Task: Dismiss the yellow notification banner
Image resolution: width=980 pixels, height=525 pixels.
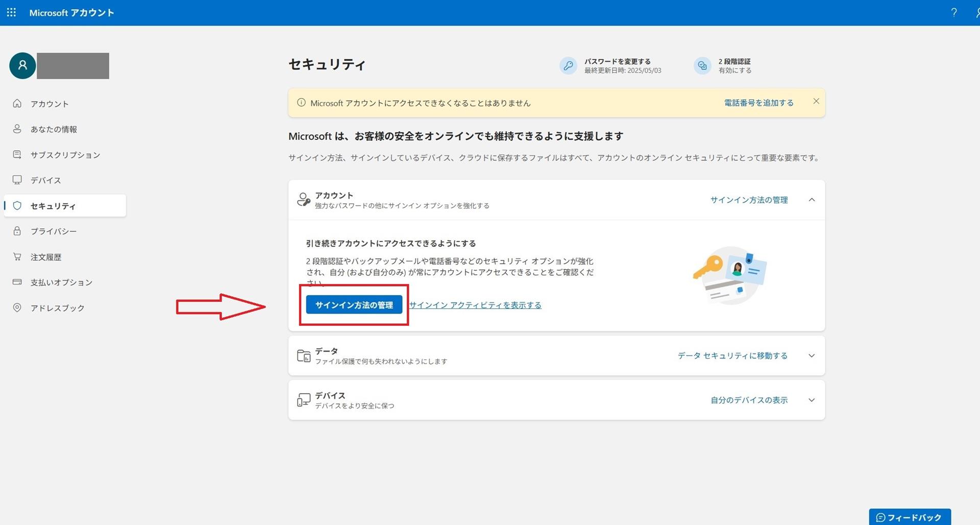Action: coord(816,101)
